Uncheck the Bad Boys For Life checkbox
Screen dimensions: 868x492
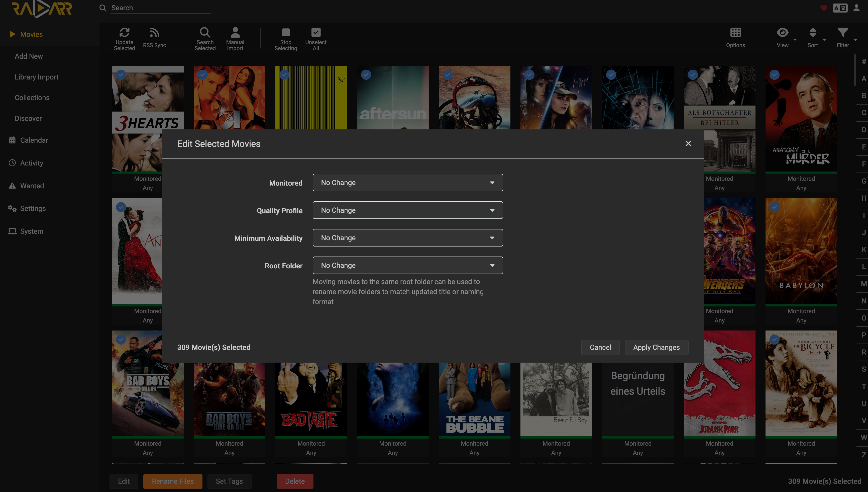121,340
